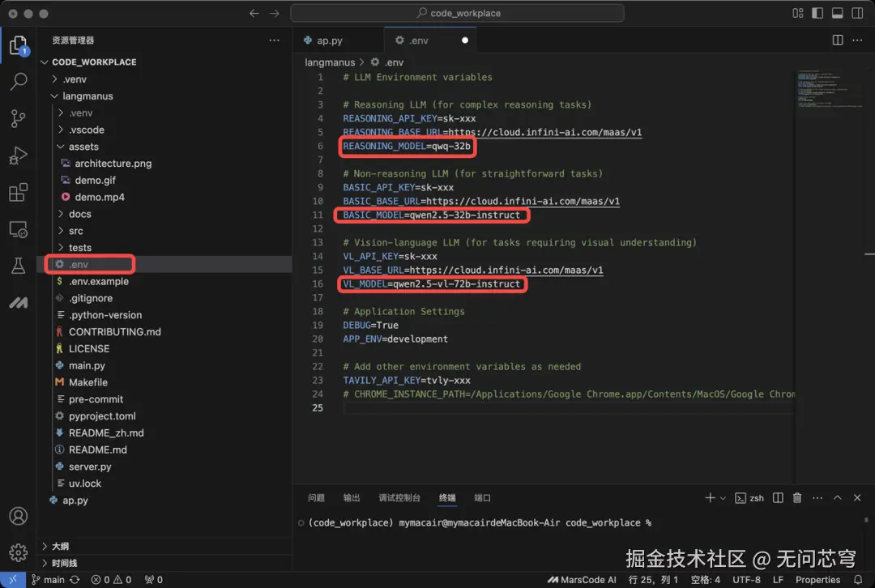The image size is (875, 588).
Task: Change the Properties language mode
Action: tap(817, 580)
